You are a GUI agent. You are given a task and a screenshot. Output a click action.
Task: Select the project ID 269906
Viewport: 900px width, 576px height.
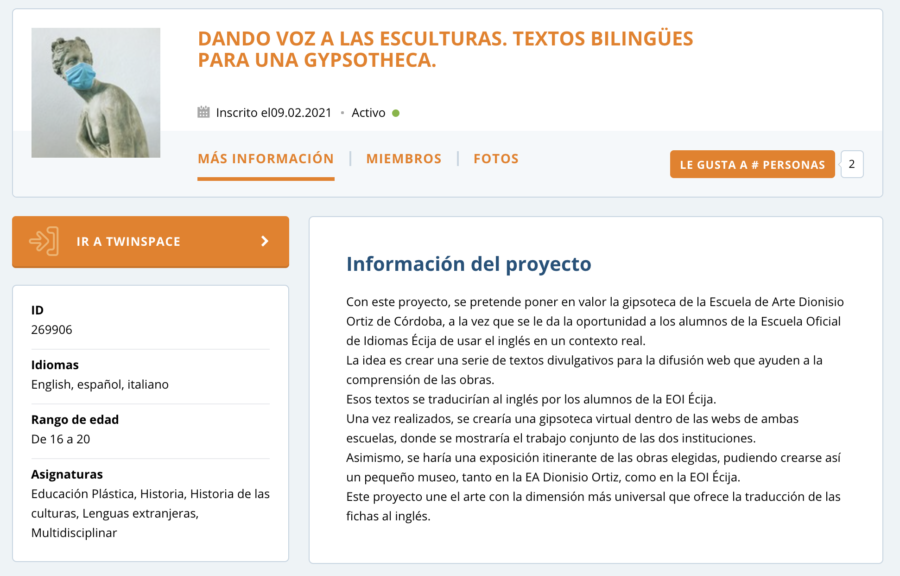coord(52,329)
